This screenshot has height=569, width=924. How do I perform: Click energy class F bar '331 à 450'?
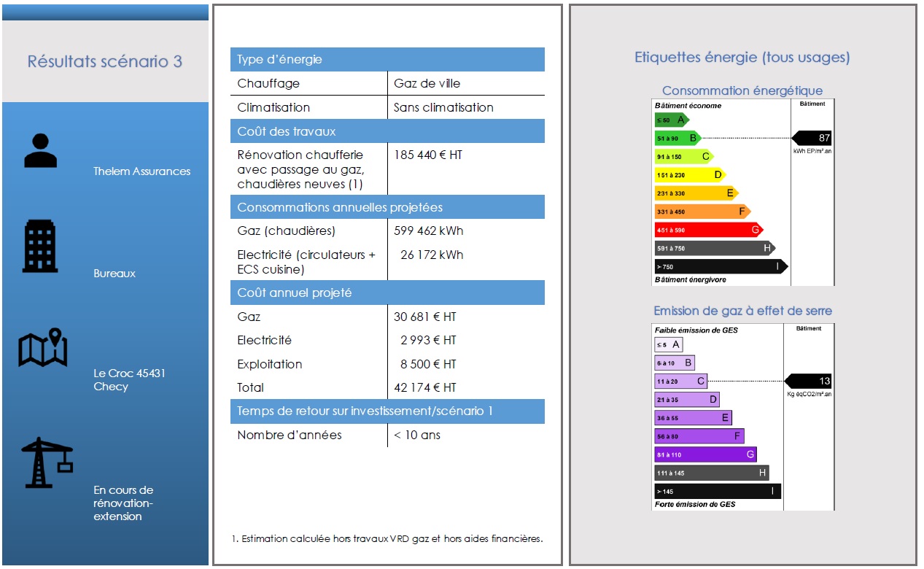703,212
